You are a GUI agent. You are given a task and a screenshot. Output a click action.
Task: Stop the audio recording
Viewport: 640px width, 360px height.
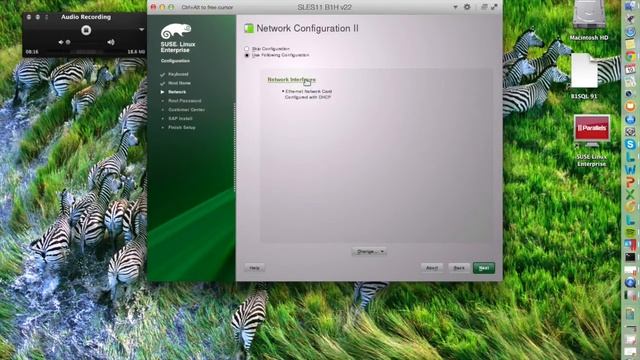pyautogui.click(x=86, y=30)
